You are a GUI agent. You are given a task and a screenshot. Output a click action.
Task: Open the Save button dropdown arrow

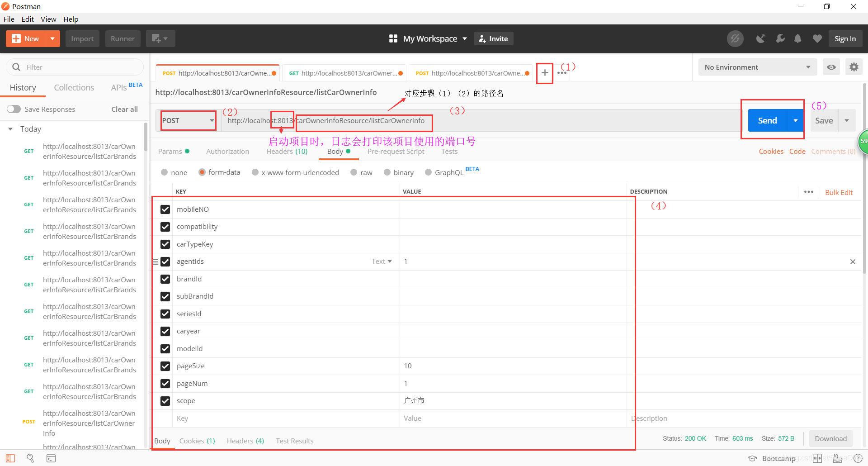pyautogui.click(x=847, y=121)
